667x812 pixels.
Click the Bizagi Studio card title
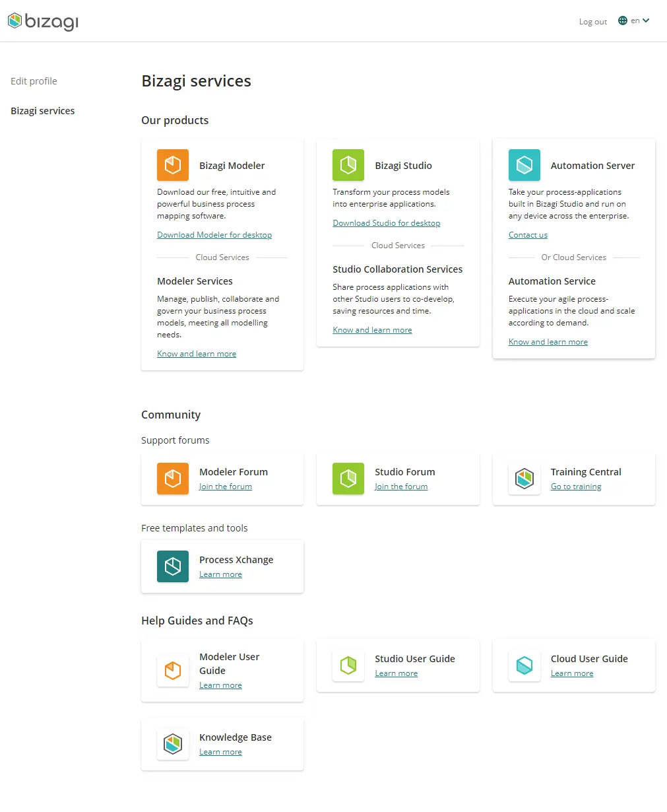[403, 166]
